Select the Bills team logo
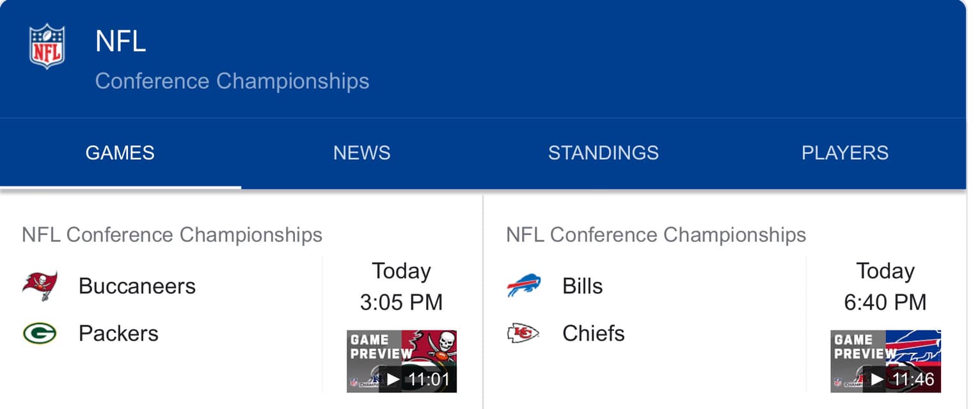Screen dimensions: 980x409 pyautogui.click(x=524, y=286)
